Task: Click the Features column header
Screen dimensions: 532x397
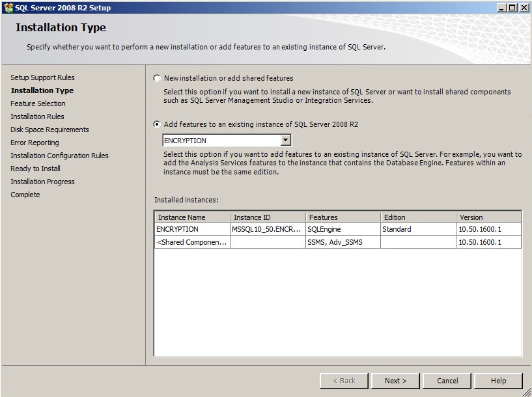Action: (343, 217)
